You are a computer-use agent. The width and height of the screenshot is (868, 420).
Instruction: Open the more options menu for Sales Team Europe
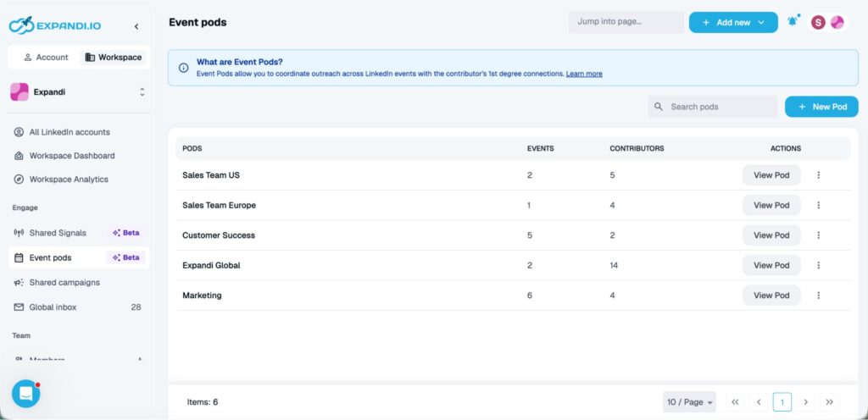click(x=818, y=205)
